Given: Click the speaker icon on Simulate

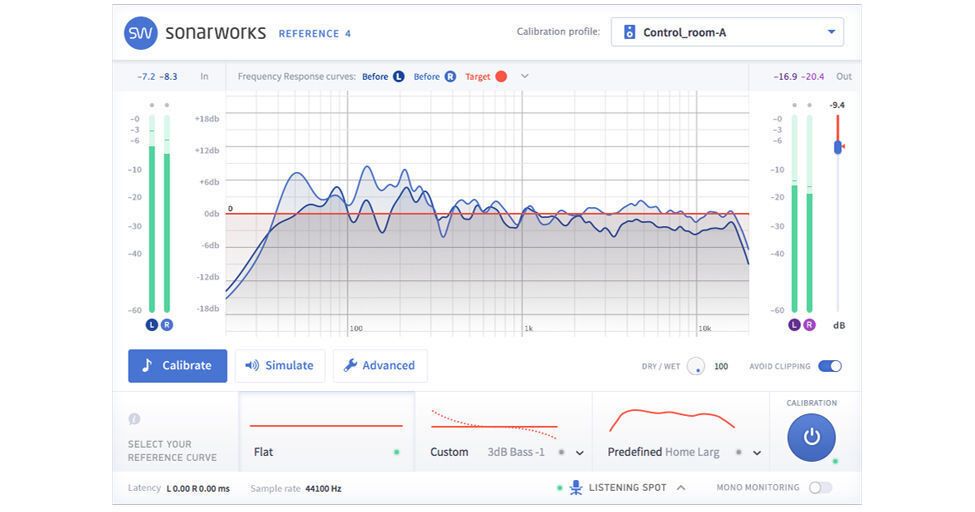Looking at the screenshot, I should 252,365.
